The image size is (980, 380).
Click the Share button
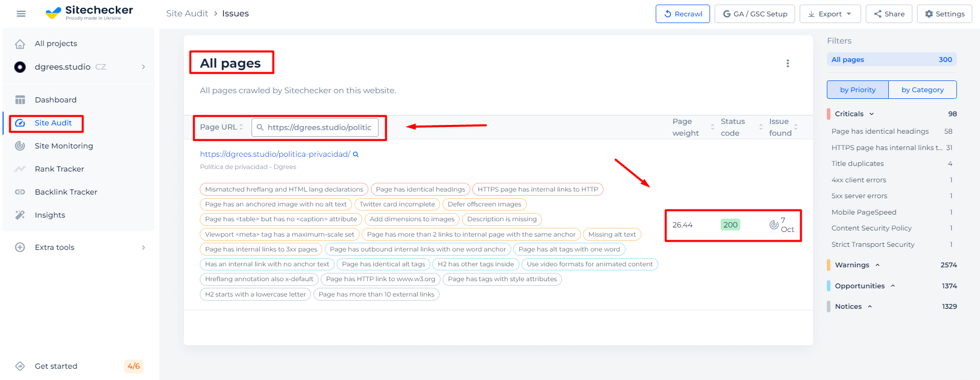[889, 14]
